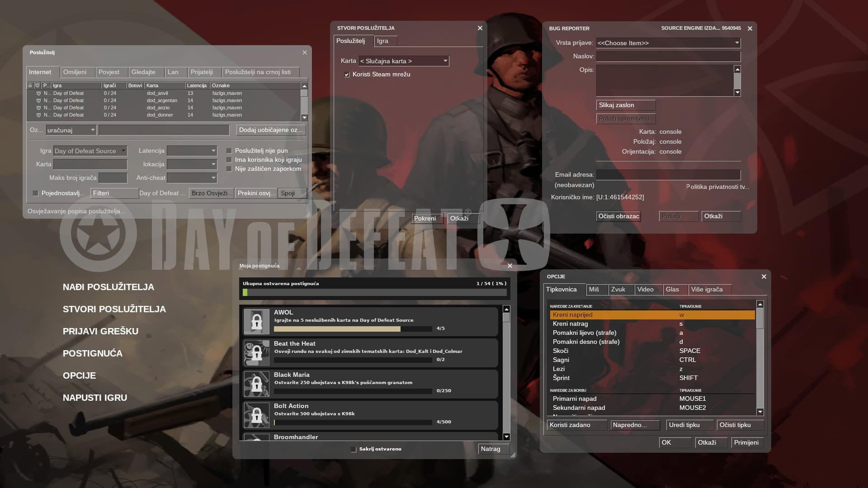This screenshot has height=488, width=868.
Task: Switch to the Omiljeni servers tab
Action: pyautogui.click(x=75, y=72)
